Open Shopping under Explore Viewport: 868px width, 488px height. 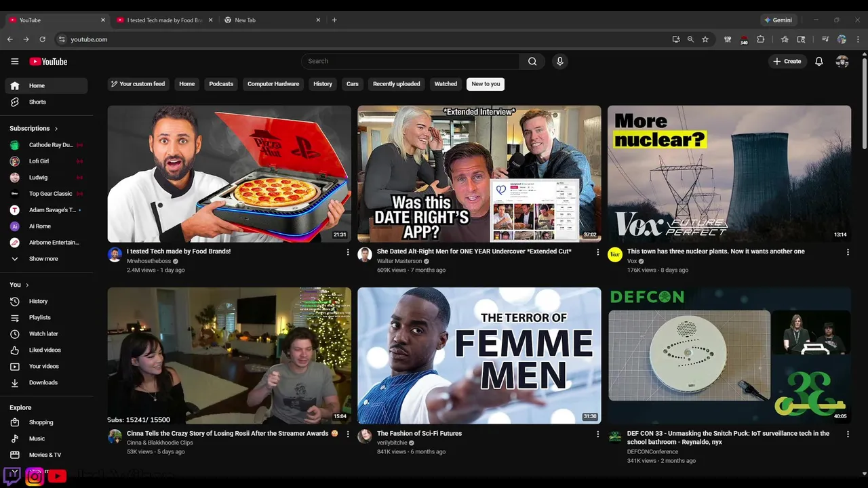click(46, 422)
